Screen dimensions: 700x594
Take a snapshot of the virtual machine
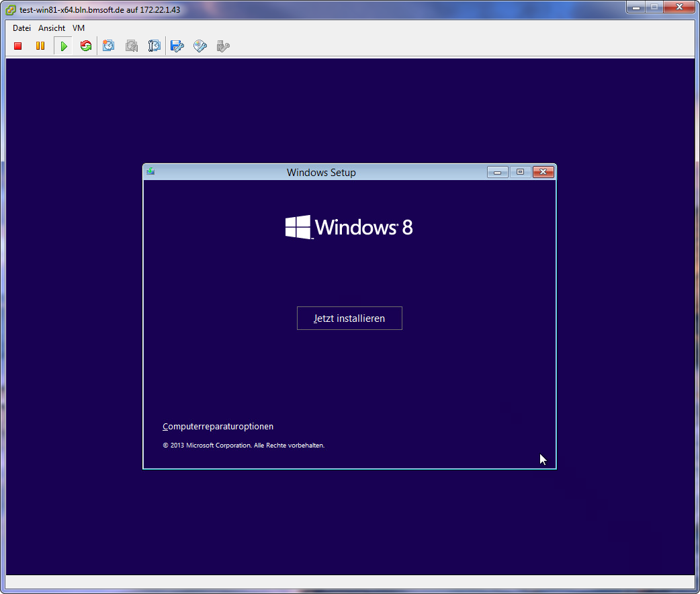108,46
